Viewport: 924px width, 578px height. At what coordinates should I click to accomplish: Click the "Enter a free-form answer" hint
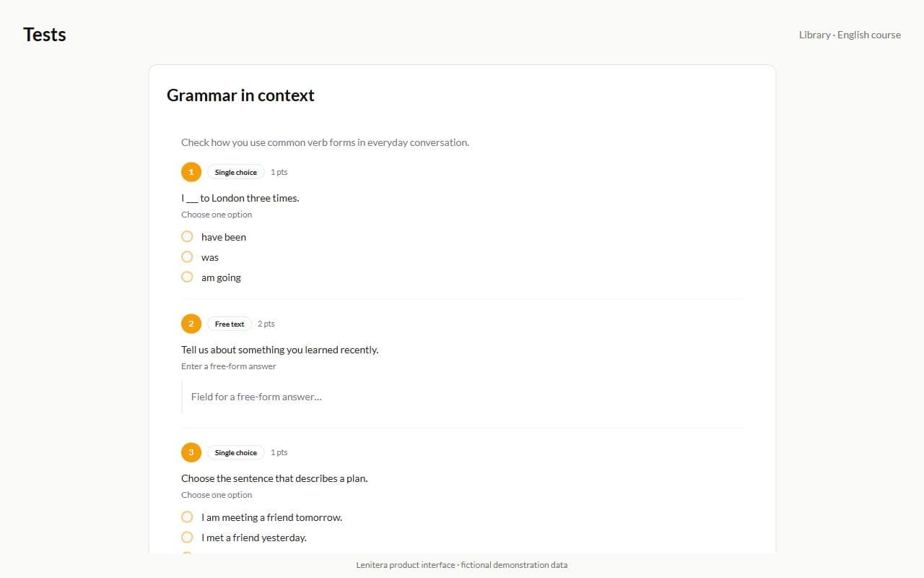229,366
